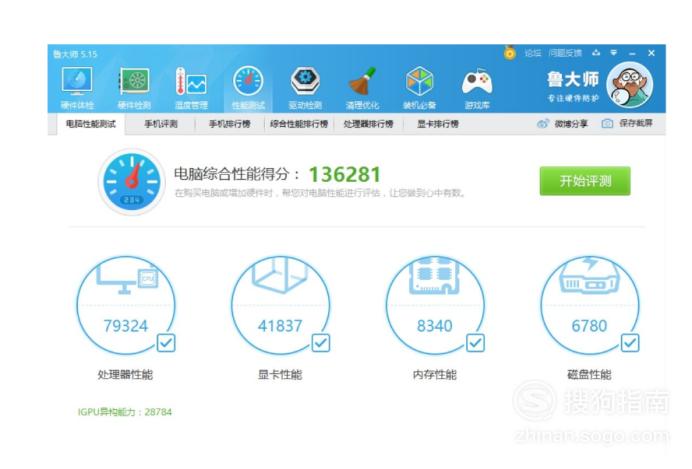This screenshot has height=469, width=692.
Task: Click the IGPU异构能力：28784 text
Action: [x=125, y=412]
